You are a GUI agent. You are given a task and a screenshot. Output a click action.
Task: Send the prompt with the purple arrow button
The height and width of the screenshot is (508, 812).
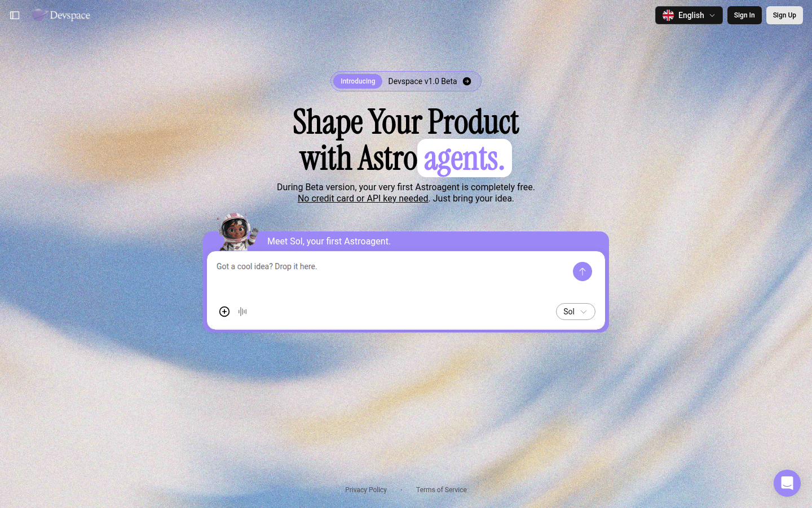pyautogui.click(x=582, y=271)
